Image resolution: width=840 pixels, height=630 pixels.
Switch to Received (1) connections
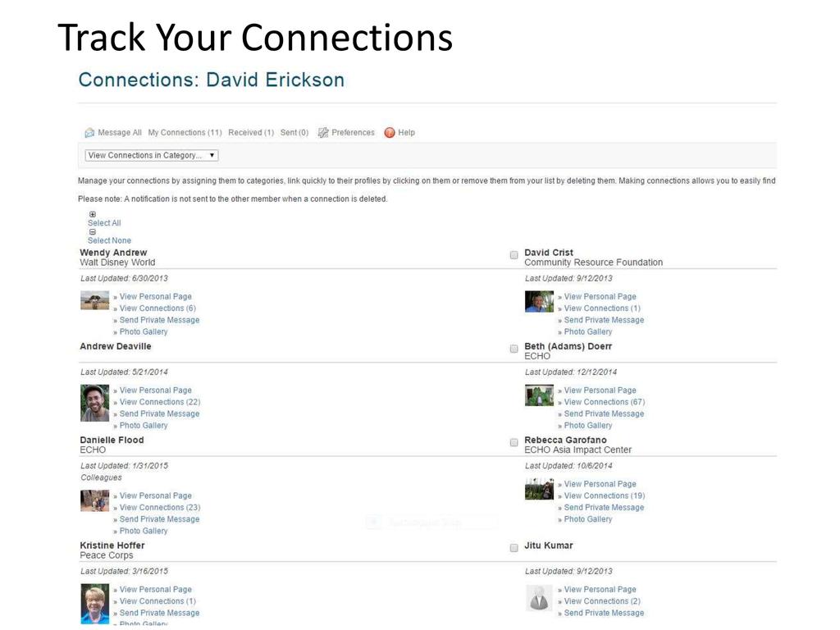tap(251, 133)
